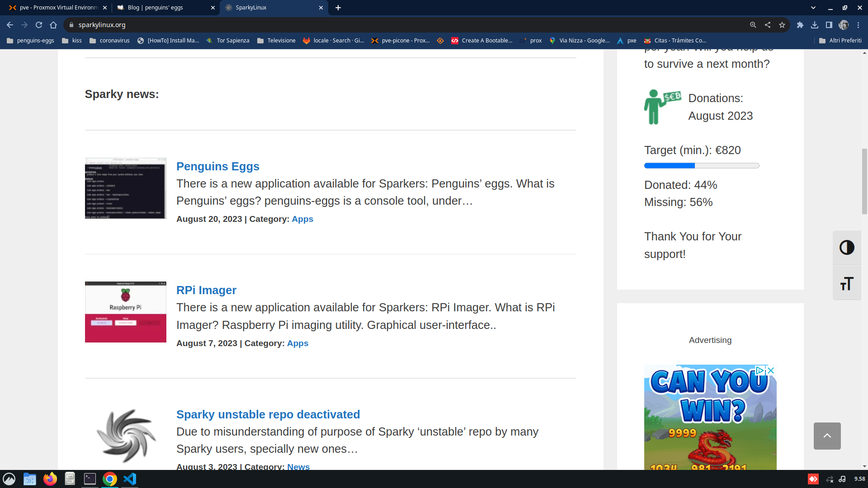Image resolution: width=868 pixels, height=488 pixels.
Task: Click the AdChoices triangle icon
Action: (760, 371)
